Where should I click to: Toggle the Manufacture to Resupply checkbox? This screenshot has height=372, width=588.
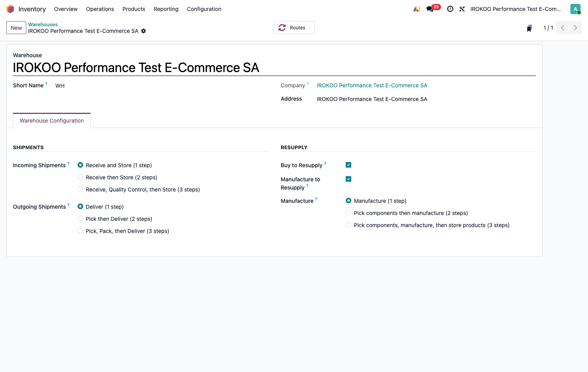tap(348, 179)
